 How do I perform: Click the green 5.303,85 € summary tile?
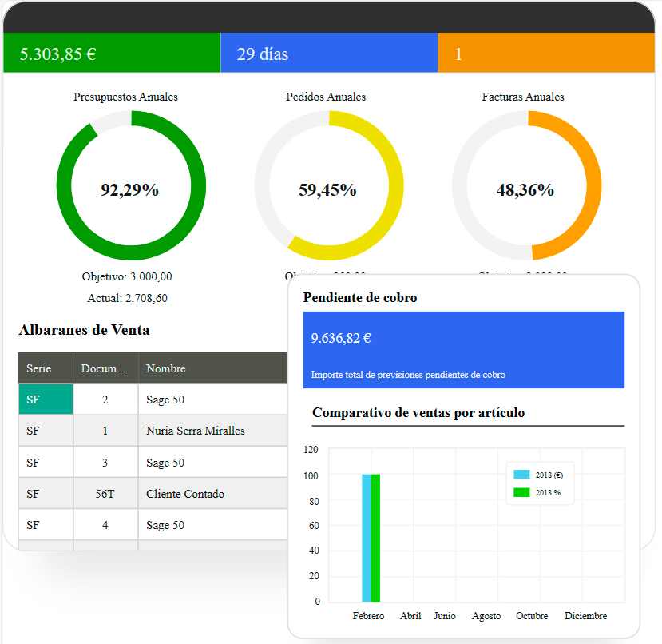[x=112, y=53]
